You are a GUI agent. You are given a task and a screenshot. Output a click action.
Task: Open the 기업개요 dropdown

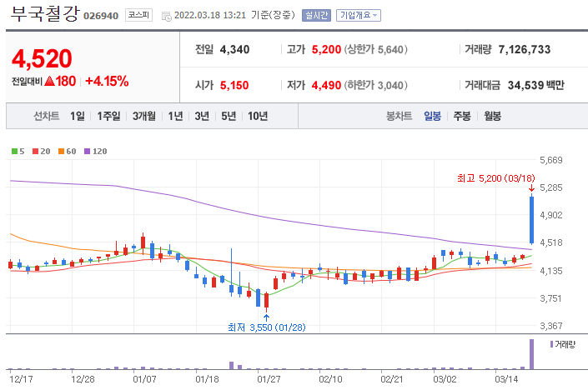[x=359, y=15]
